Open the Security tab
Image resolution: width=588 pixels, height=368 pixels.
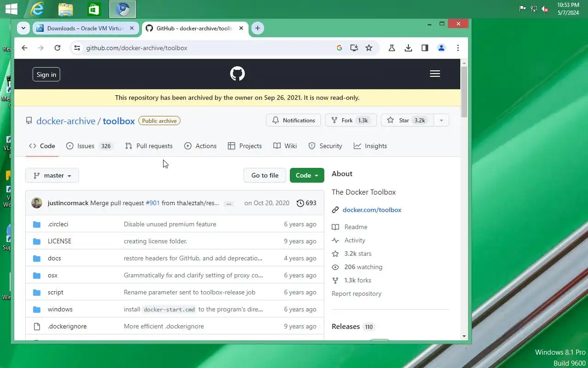coord(325,146)
